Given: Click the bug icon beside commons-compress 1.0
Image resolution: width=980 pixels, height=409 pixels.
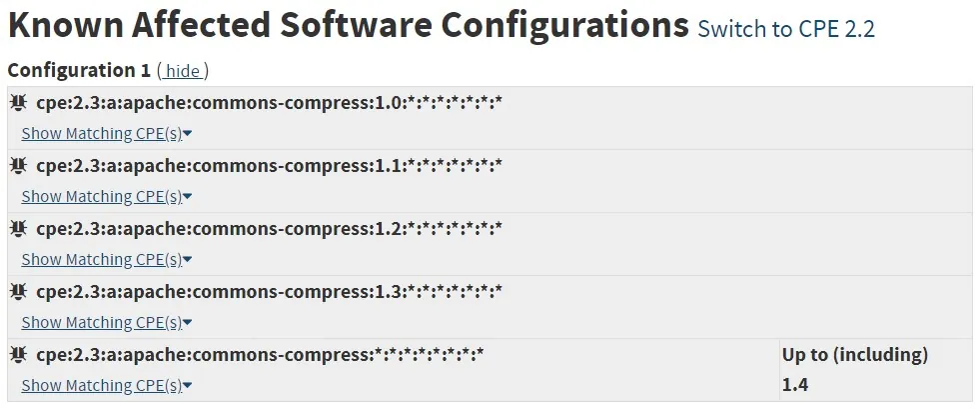Looking at the screenshot, I should 18,102.
